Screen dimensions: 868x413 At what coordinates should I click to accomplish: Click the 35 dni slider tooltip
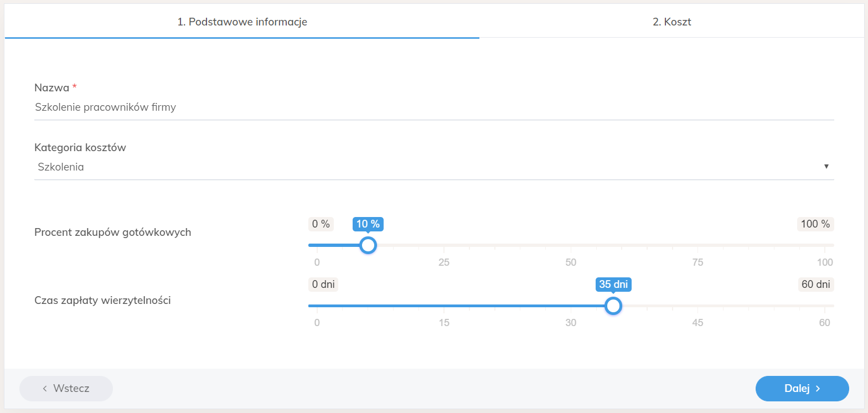point(613,285)
